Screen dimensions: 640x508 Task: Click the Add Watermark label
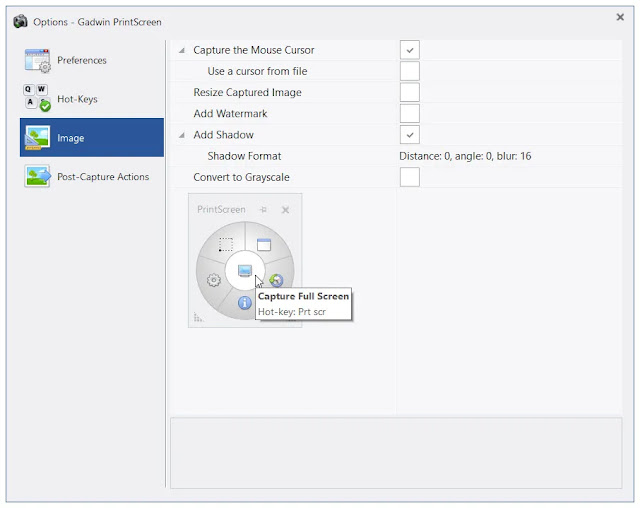click(x=230, y=113)
